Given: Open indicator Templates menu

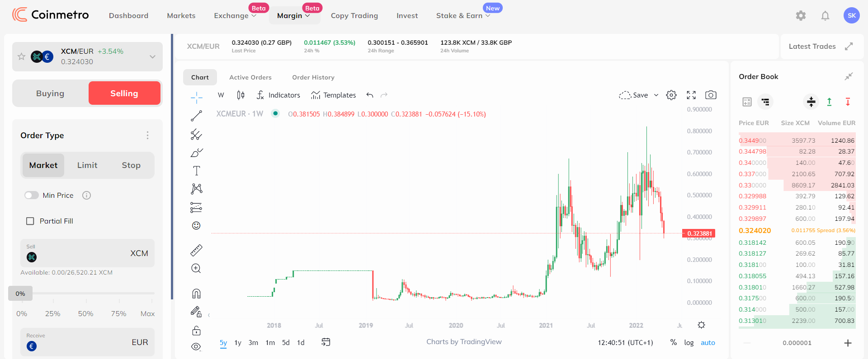Looking at the screenshot, I should point(334,95).
